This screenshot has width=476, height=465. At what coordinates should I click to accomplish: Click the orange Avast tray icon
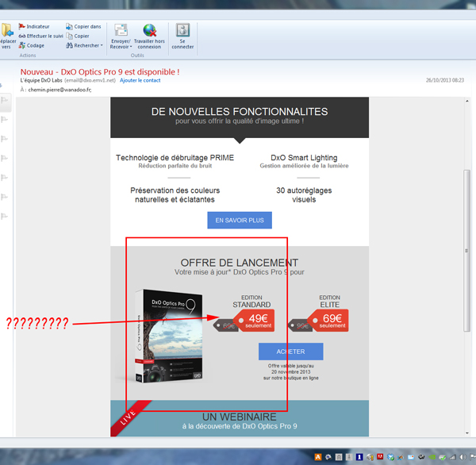[318, 457]
